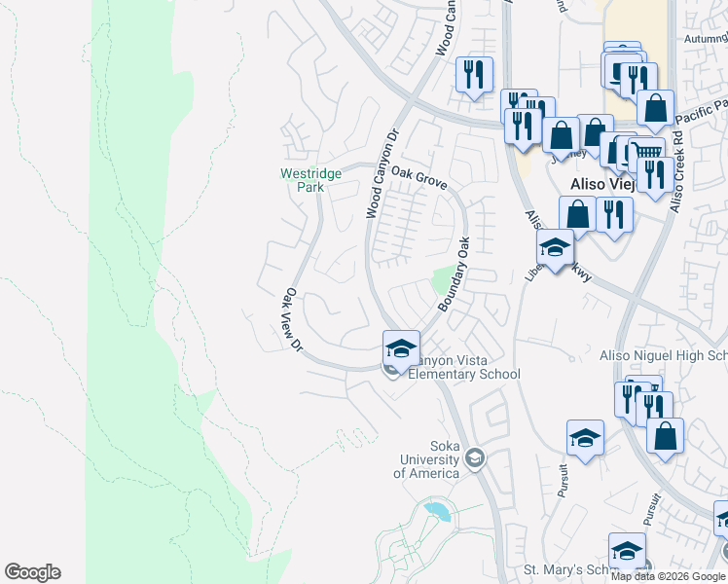728x584 pixels.
Task: Open the Soka University of America label
Action: [x=427, y=459]
